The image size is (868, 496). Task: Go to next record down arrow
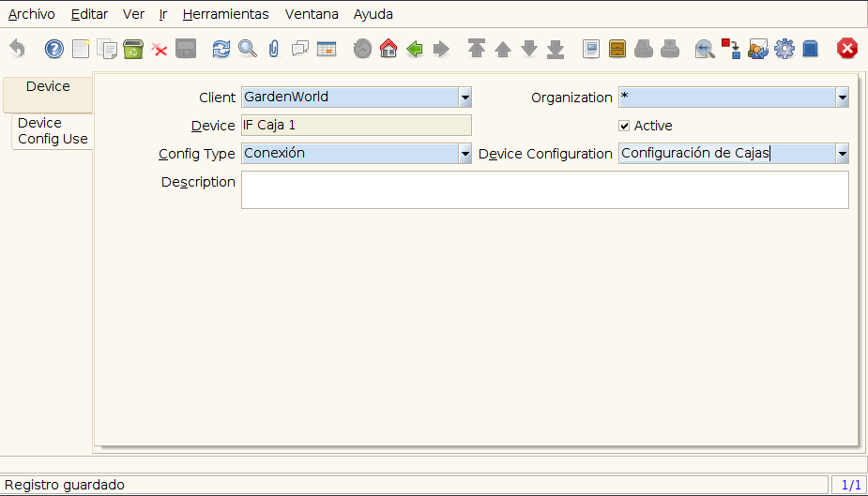click(x=529, y=49)
